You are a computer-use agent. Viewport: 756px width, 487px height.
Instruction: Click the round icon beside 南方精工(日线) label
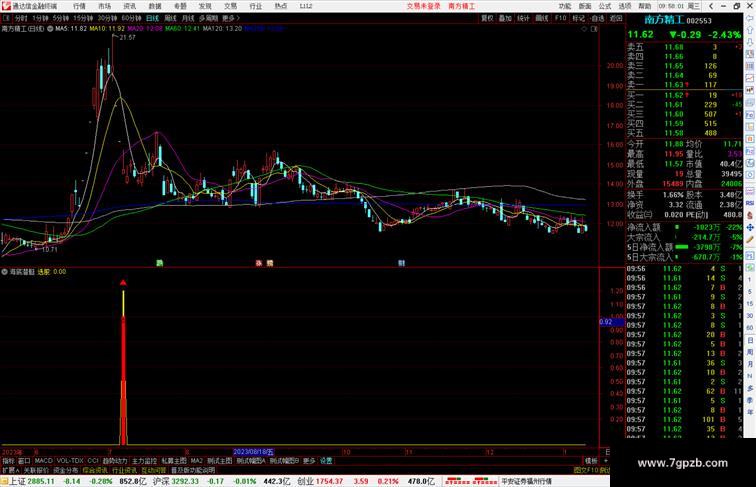click(50, 29)
